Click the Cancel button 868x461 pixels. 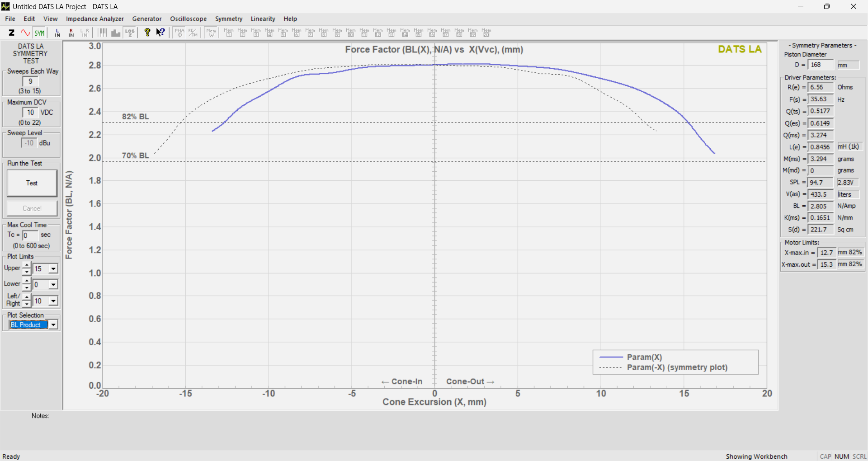coord(32,208)
